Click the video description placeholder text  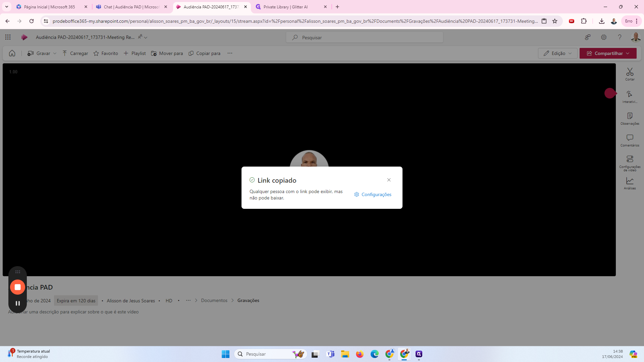[x=73, y=312]
